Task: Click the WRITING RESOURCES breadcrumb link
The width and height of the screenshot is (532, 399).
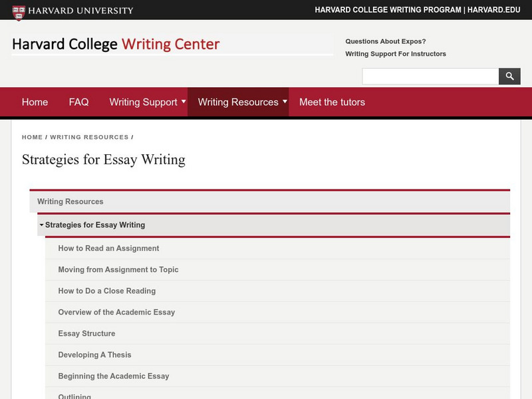Action: click(89, 137)
